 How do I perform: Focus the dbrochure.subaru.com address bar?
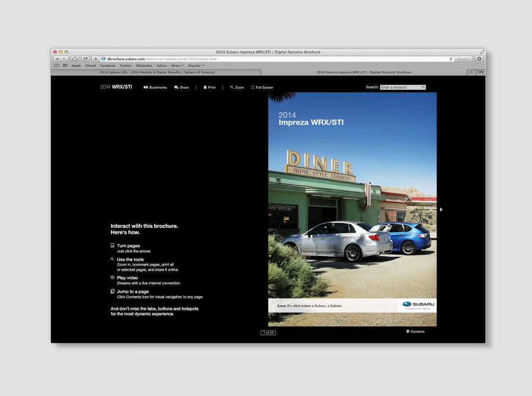[276, 59]
